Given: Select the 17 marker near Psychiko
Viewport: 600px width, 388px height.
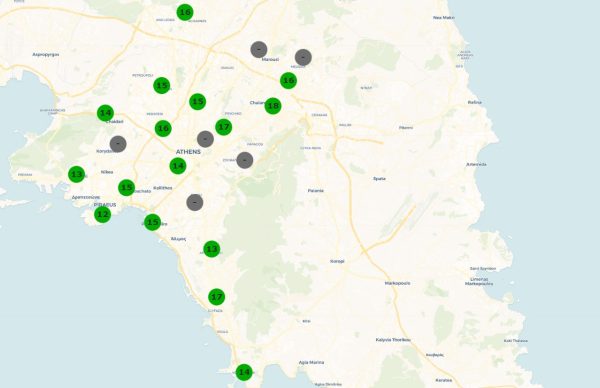Looking at the screenshot, I should click(x=224, y=127).
